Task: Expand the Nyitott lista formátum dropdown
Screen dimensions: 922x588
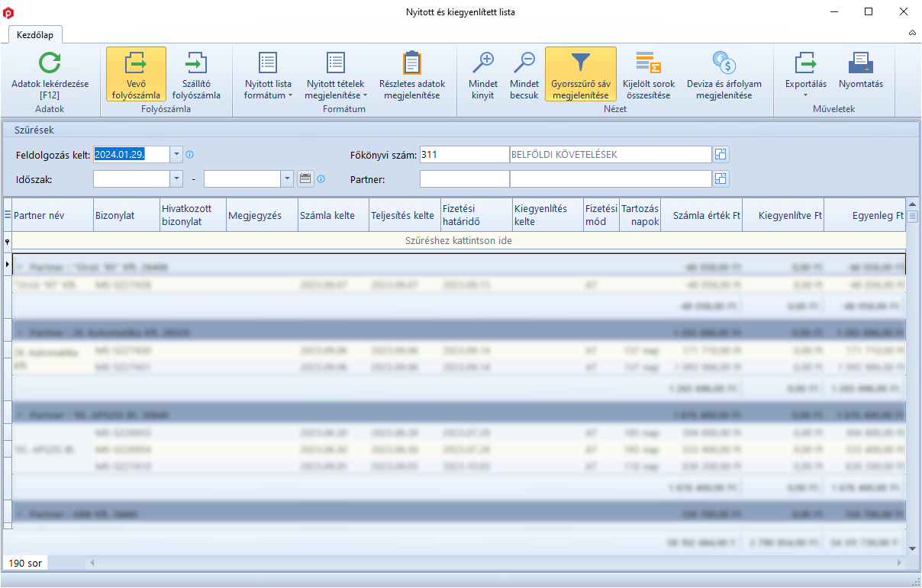Action: tap(268, 89)
